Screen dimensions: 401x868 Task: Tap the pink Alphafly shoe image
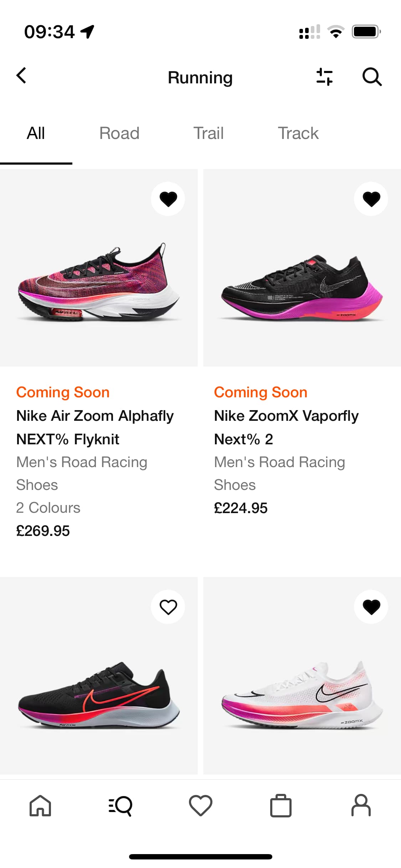99,281
